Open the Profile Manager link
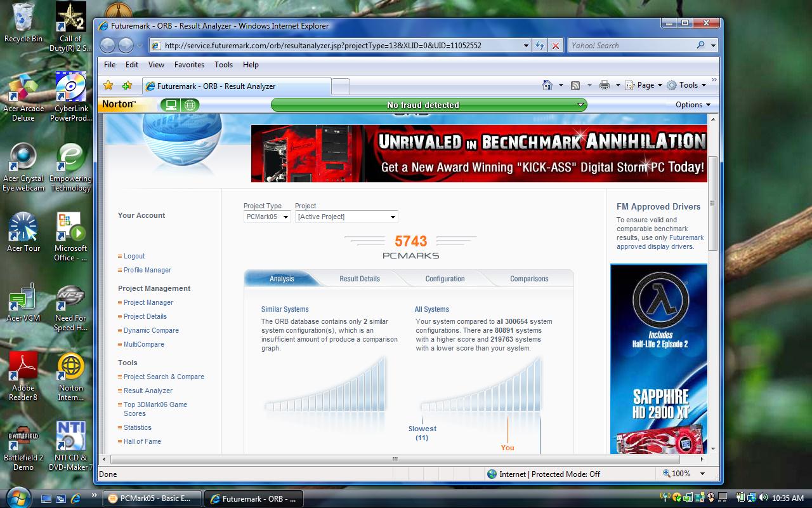Viewport: 812px width, 508px height. 147,270
